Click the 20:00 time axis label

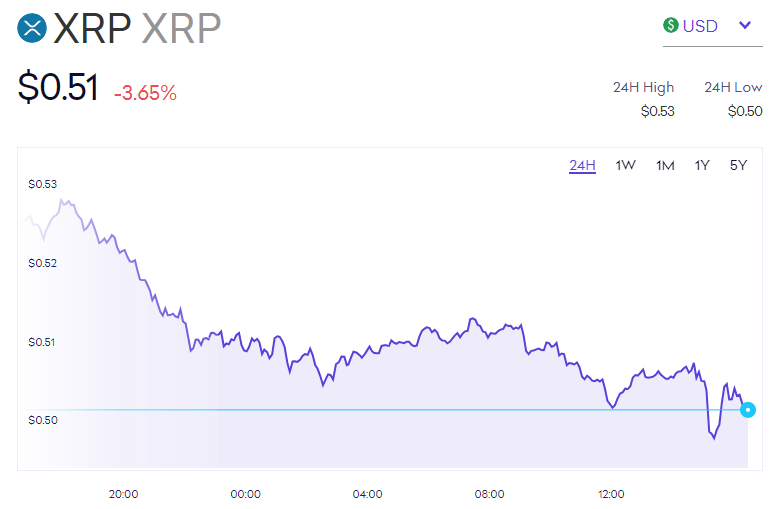point(123,494)
